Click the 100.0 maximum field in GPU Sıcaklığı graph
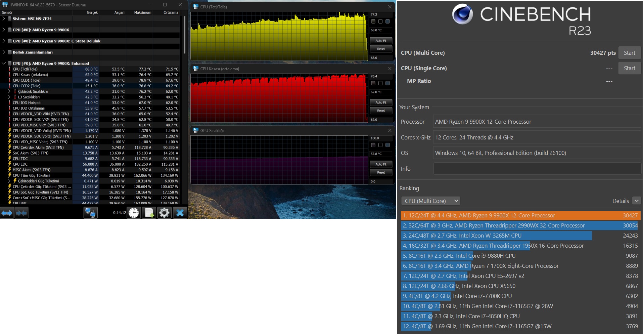Image resolution: width=644 pixels, height=336 pixels. coord(381,138)
